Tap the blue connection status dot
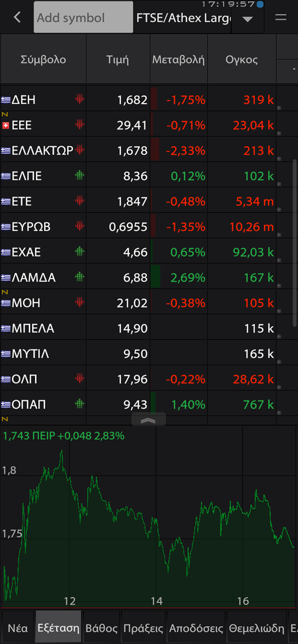This screenshot has width=298, height=644. (x=259, y=4)
